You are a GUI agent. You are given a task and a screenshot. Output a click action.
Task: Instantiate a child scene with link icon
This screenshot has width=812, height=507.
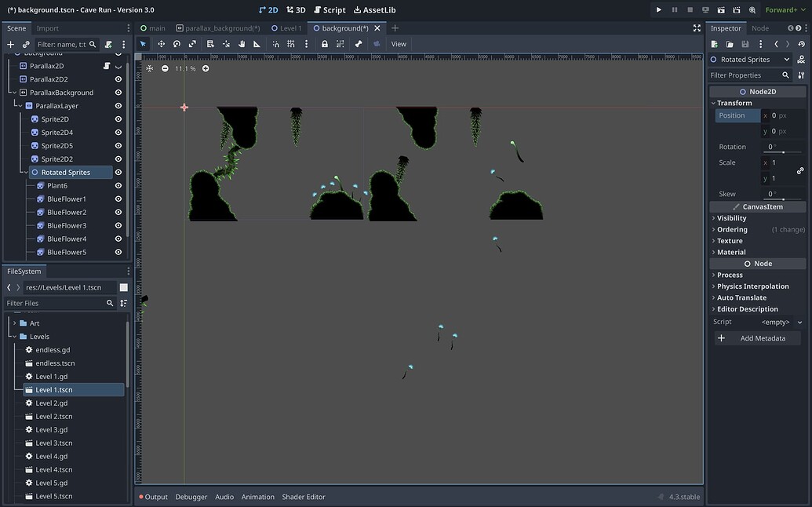[x=26, y=44]
